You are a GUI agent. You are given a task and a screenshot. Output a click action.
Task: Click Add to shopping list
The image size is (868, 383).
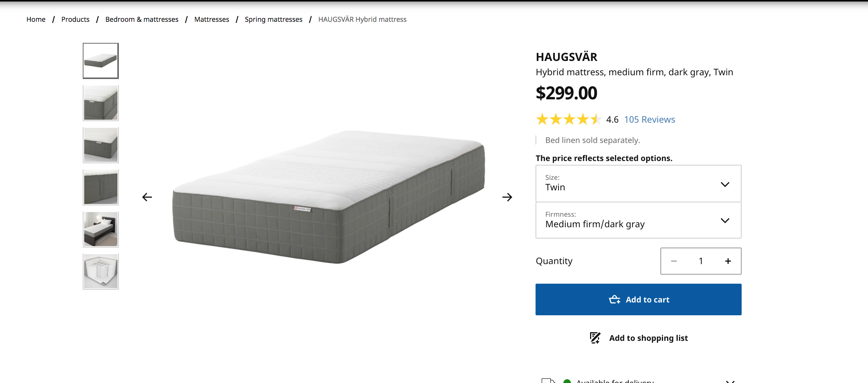[648, 338]
